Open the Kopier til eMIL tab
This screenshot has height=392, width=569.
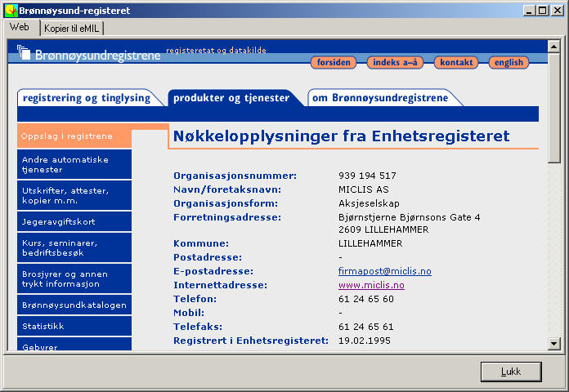pyautogui.click(x=72, y=29)
